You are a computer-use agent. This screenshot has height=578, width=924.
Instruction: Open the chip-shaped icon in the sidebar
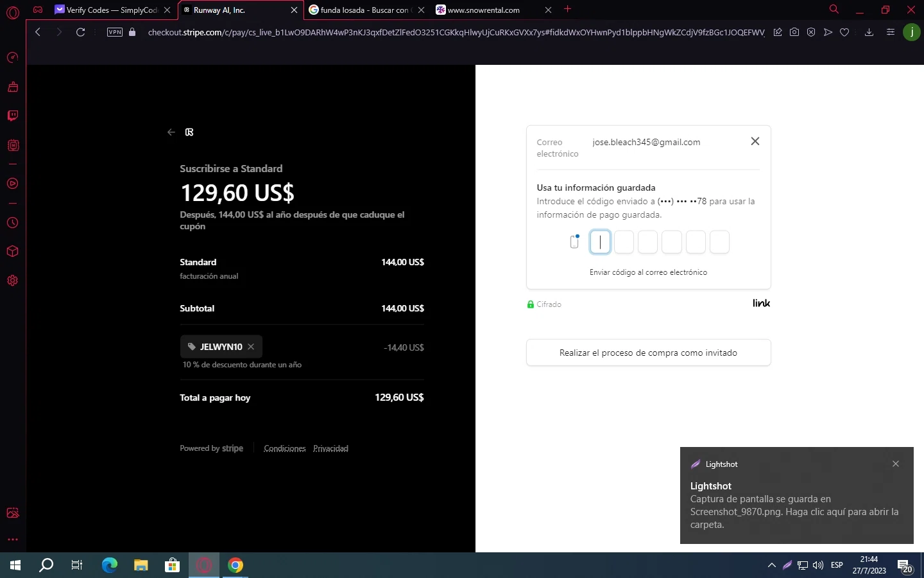pyautogui.click(x=12, y=145)
